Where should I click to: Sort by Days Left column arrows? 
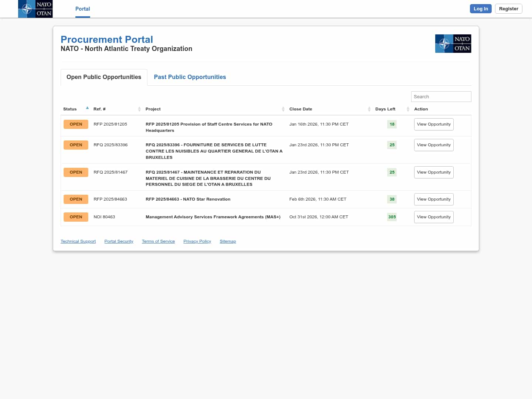408,109
